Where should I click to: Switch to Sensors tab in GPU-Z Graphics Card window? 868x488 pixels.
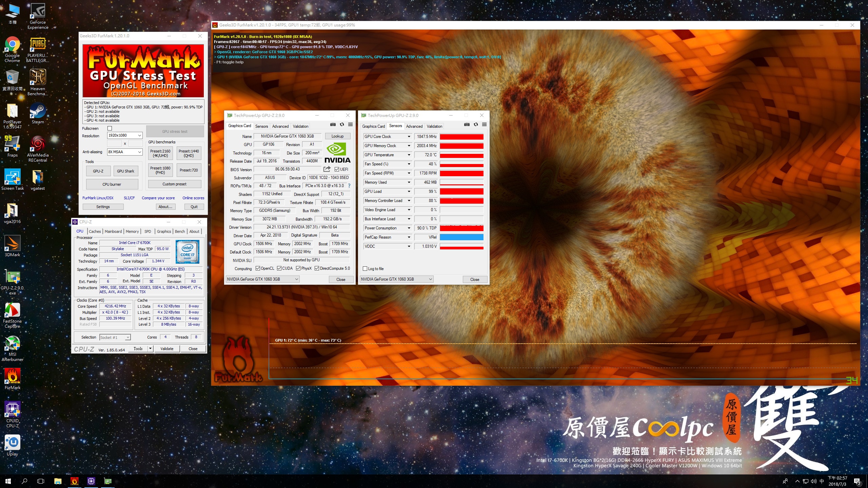click(x=261, y=126)
